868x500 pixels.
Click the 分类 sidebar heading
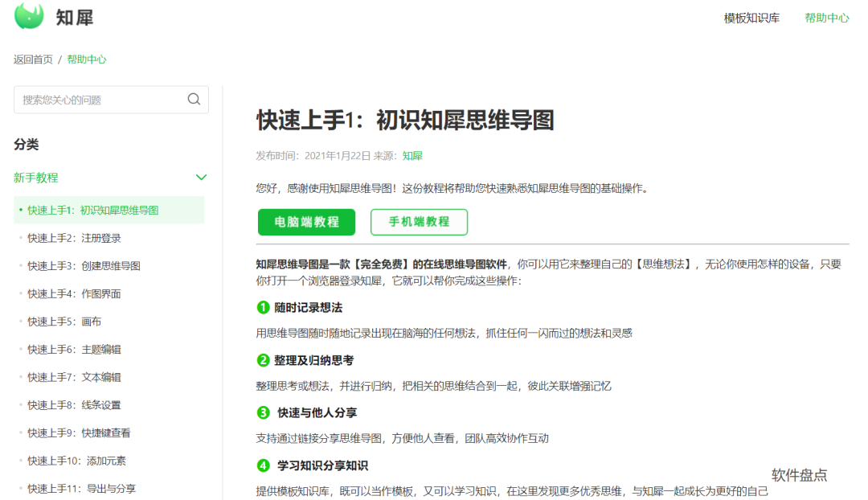click(26, 145)
